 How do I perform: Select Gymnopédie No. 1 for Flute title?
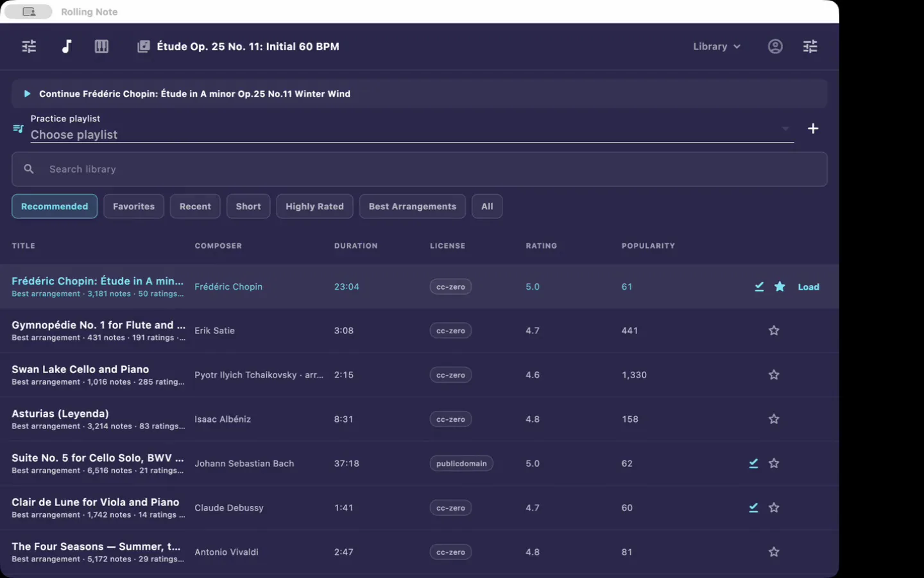[98, 325]
